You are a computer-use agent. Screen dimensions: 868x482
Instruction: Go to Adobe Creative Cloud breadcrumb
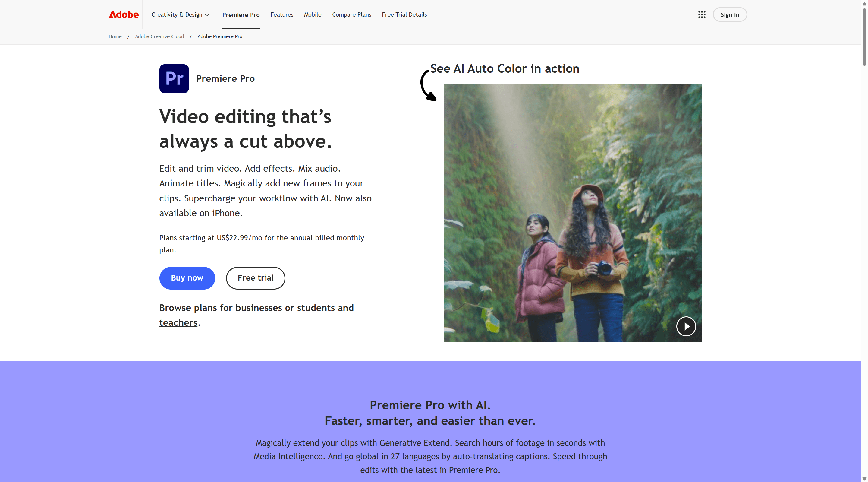coord(159,36)
